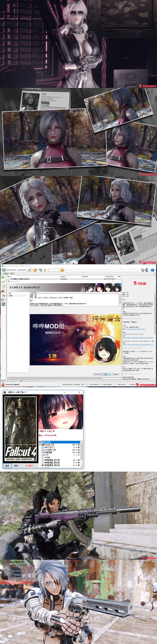This screenshot has height=644, width=157.
Task: Select the NMM管理器_英文版 radio option
Action: click(43, 460)
